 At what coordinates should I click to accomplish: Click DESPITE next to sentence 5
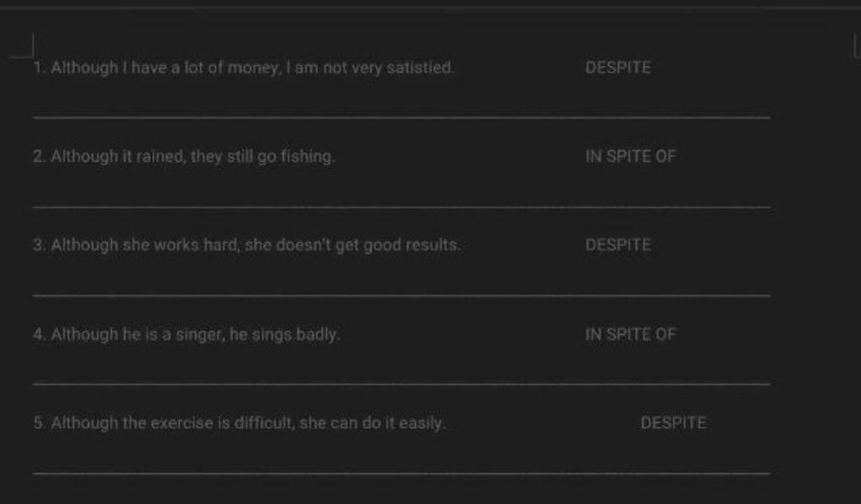tap(673, 423)
